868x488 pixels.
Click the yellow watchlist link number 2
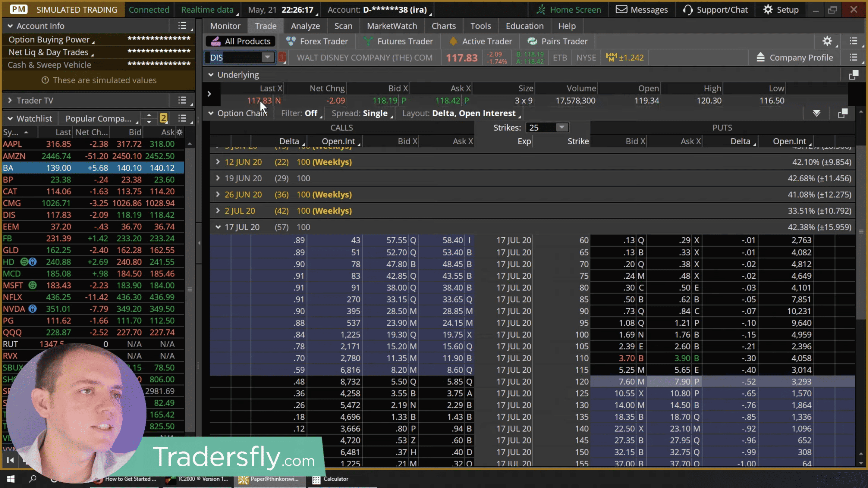coord(163,118)
